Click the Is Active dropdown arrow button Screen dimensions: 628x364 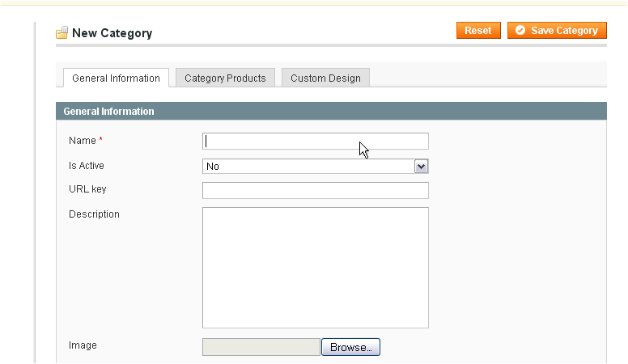[421, 166]
